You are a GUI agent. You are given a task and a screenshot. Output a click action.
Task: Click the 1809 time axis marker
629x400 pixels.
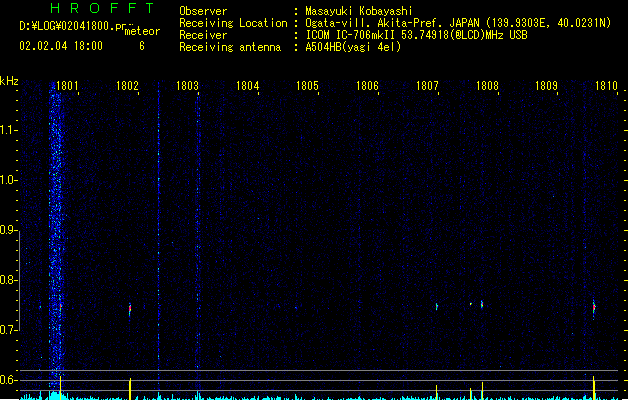(x=546, y=86)
